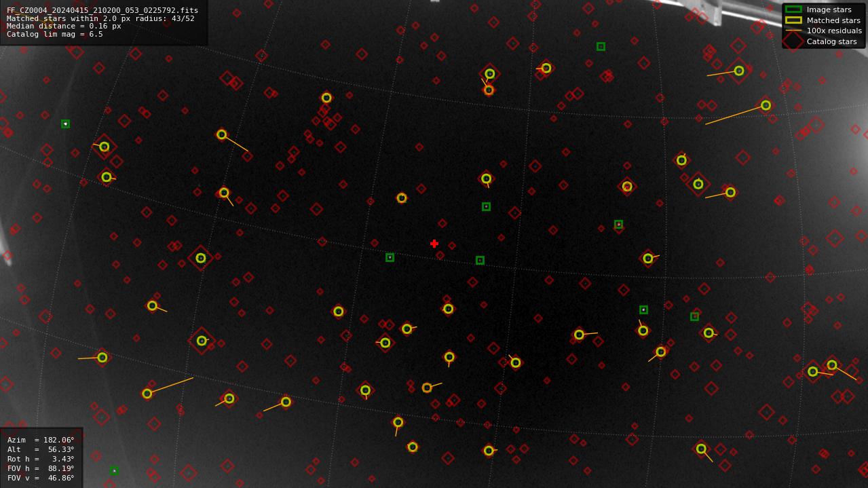Viewport: 868px width, 488px height.
Task: Click the red Catalog stars legend diamond
Action: pyautogui.click(x=793, y=41)
